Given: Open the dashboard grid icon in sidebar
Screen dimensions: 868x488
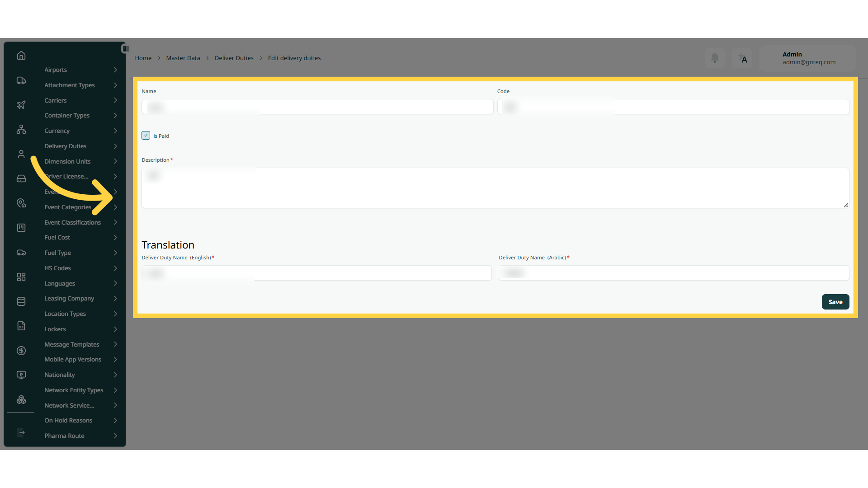Looking at the screenshot, I should click(x=21, y=277).
